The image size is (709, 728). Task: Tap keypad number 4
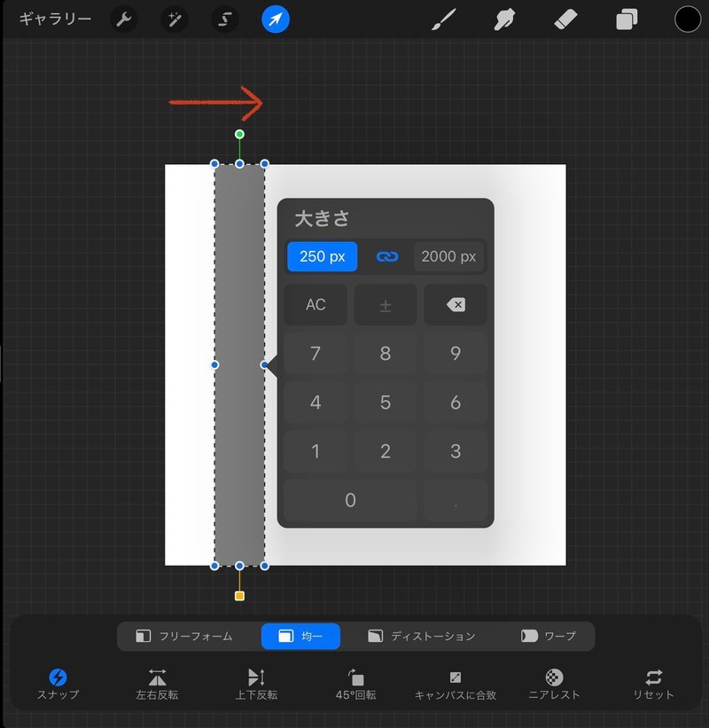(x=316, y=402)
